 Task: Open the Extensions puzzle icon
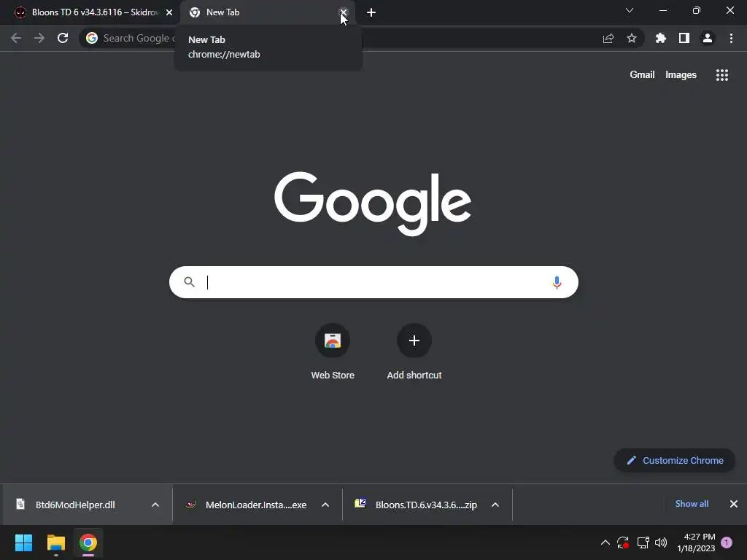661,38
